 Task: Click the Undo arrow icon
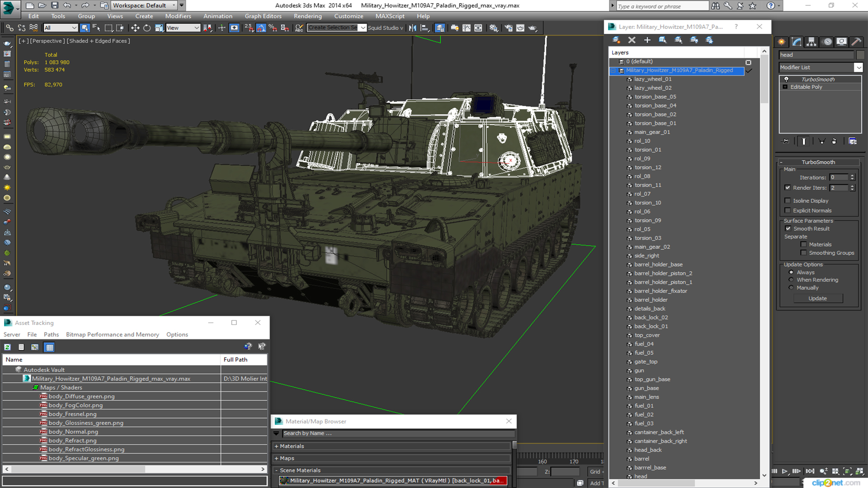[67, 5]
